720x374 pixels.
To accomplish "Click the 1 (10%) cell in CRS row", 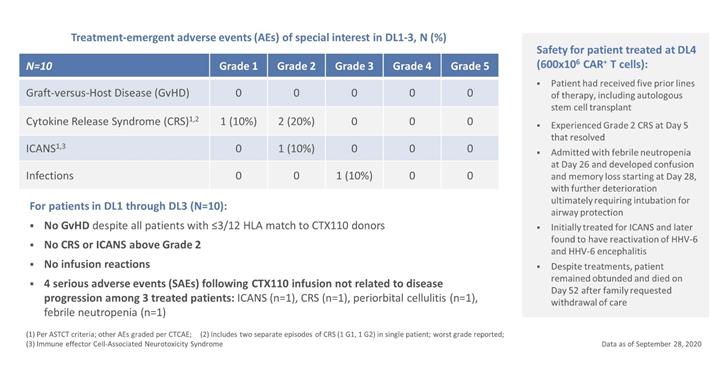I will click(x=238, y=121).
